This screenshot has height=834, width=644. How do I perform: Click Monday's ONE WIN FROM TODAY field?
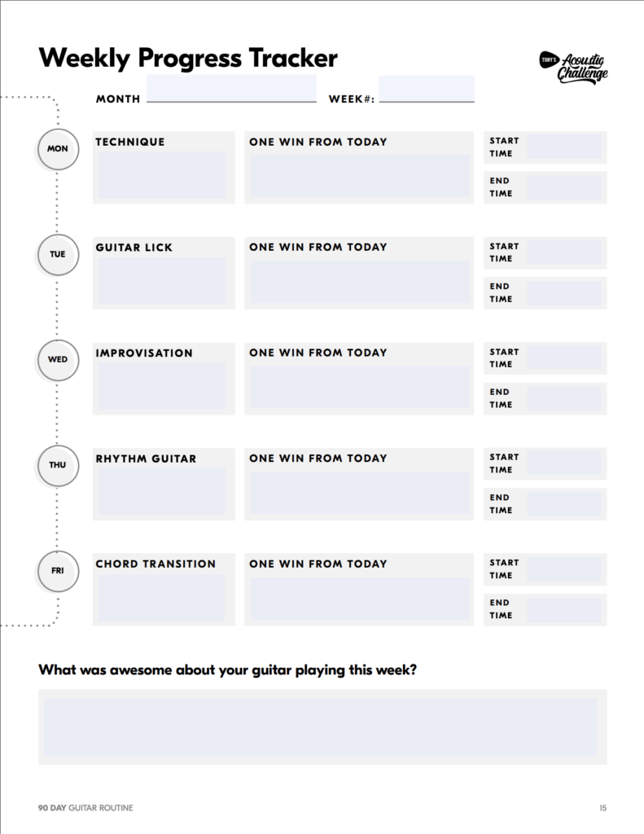[x=360, y=176]
